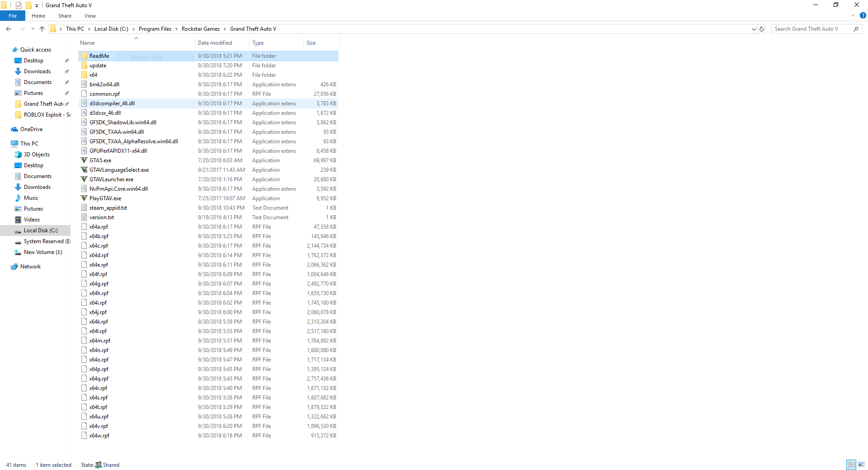Expand dropdown arrow after Program Files breadcrumb
The image size is (868, 470).
coord(177,29)
